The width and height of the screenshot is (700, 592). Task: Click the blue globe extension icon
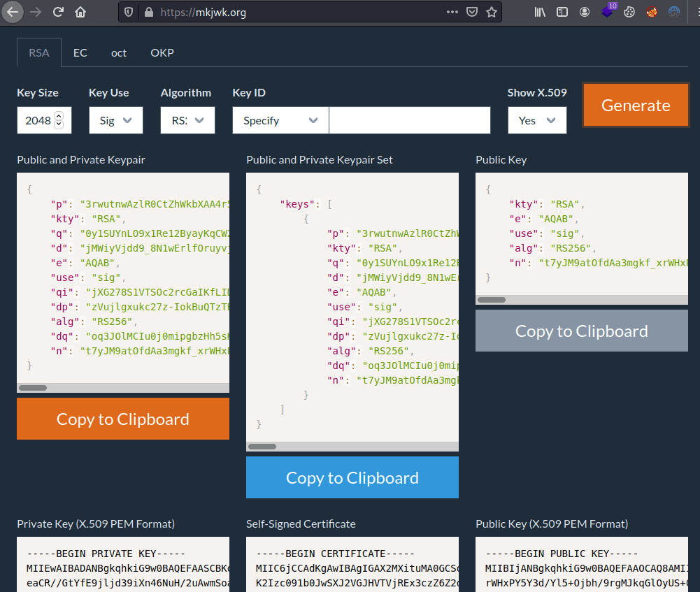(674, 12)
